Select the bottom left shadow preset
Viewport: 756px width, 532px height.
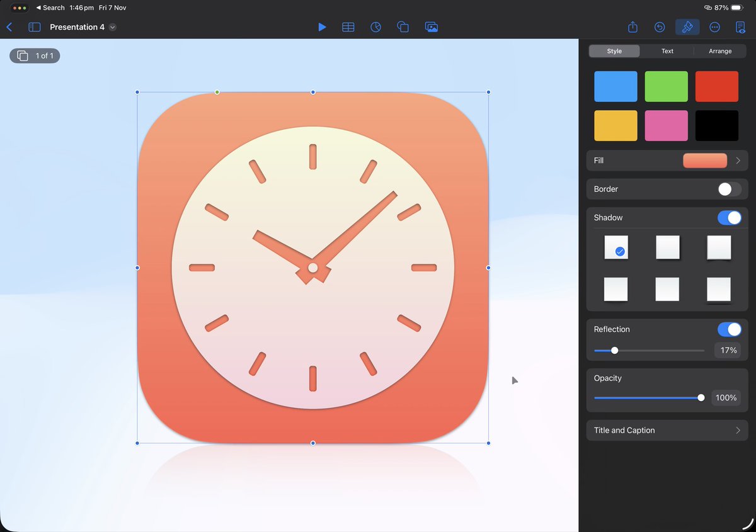[x=616, y=290]
